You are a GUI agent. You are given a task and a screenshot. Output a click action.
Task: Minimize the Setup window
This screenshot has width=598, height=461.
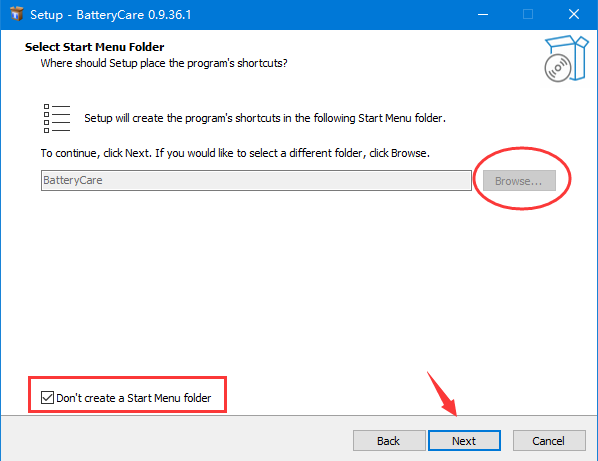coord(483,14)
